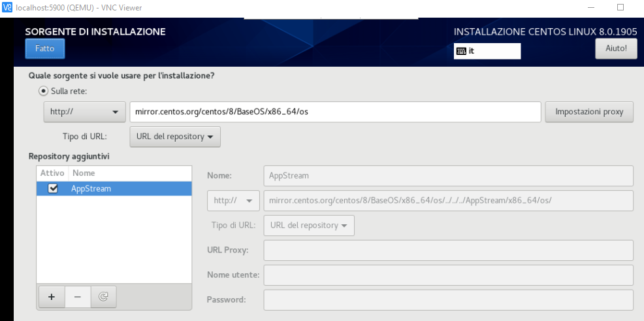Screen dimensions: 644x321
Task: Remove repository with the minus icon
Action: click(78, 297)
